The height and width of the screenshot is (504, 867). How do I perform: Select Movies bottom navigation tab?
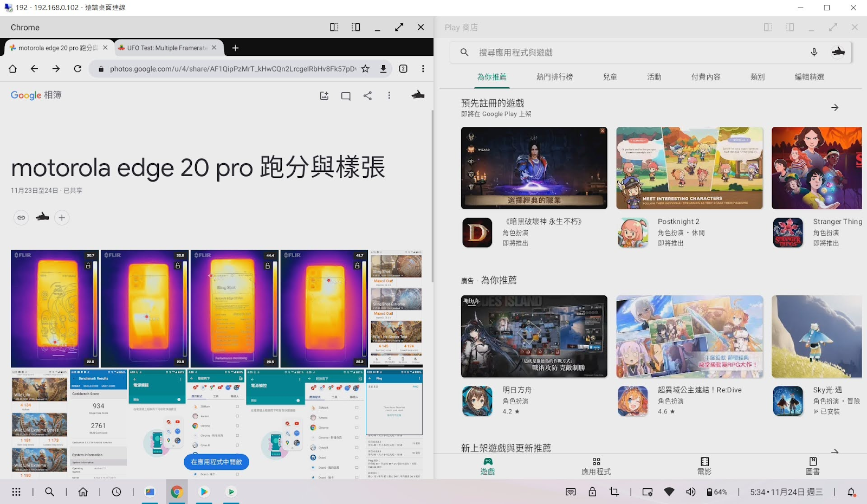pos(704,466)
